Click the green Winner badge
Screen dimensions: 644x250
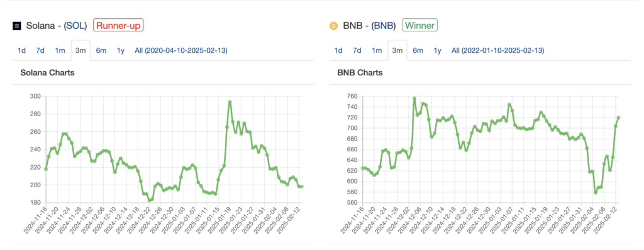point(419,26)
